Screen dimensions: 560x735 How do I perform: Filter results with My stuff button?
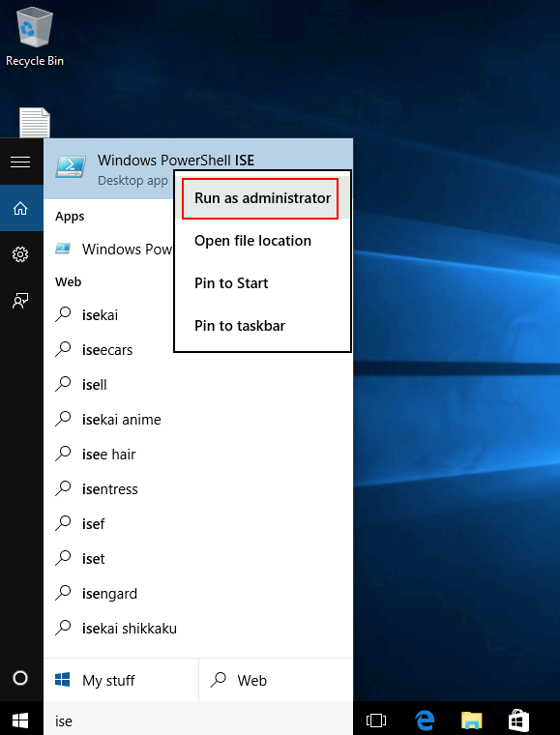(121, 680)
